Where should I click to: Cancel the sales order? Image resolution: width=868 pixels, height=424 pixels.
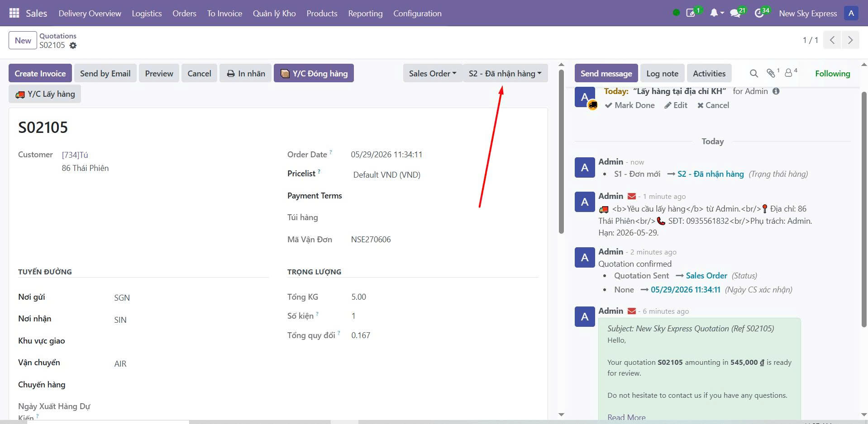(199, 73)
